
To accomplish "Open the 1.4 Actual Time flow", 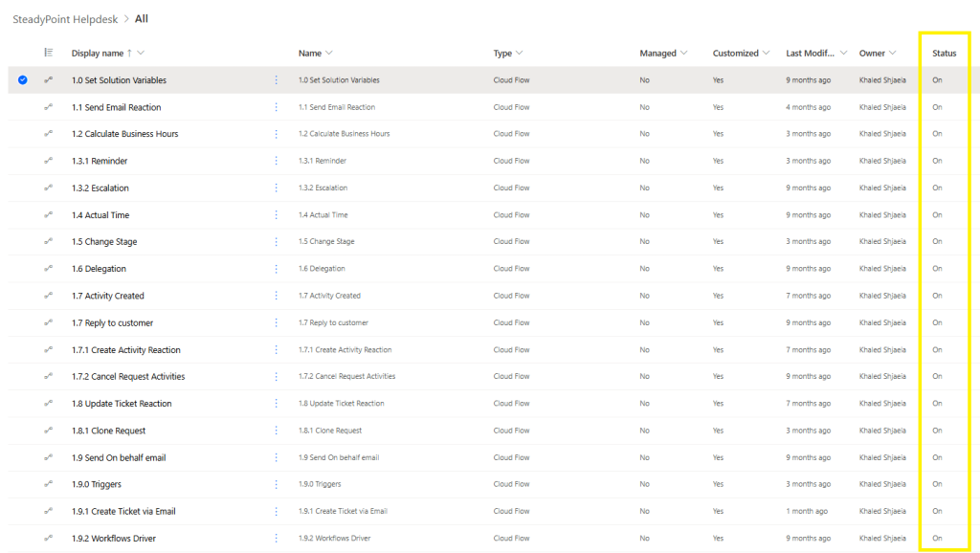I will click(100, 215).
